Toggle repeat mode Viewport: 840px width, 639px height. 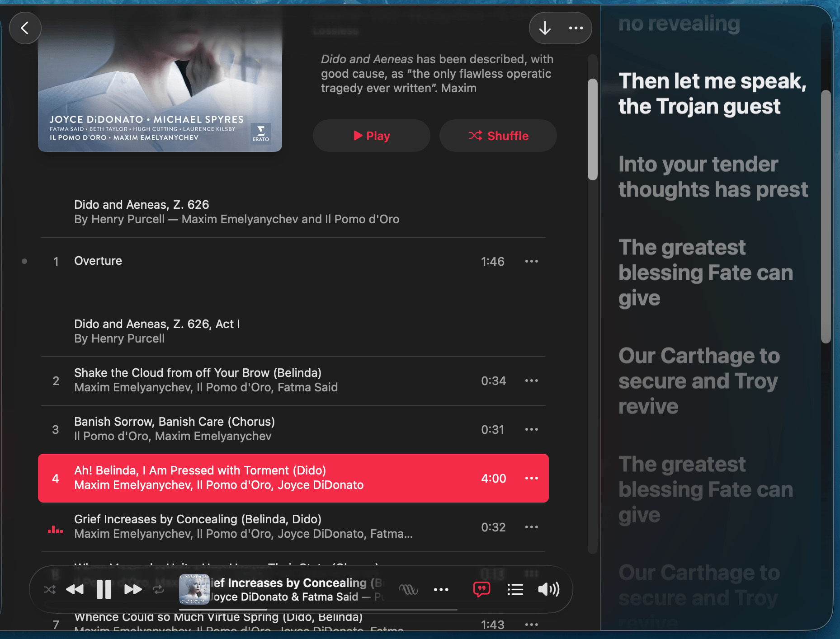[x=158, y=589]
